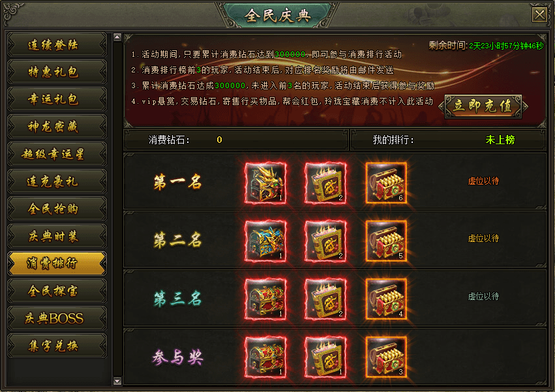This screenshot has height=392, width=555.
Task: Select the 全民抢购 tab
Action: coord(57,209)
